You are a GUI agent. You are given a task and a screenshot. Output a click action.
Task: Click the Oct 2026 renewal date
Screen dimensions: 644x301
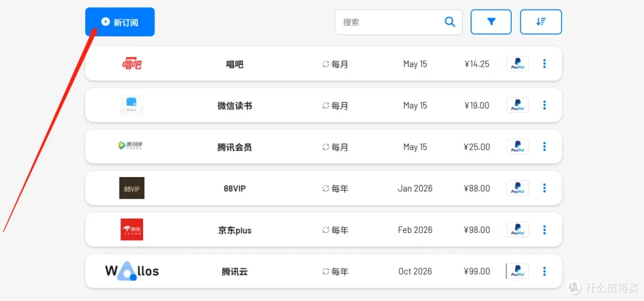415,271
